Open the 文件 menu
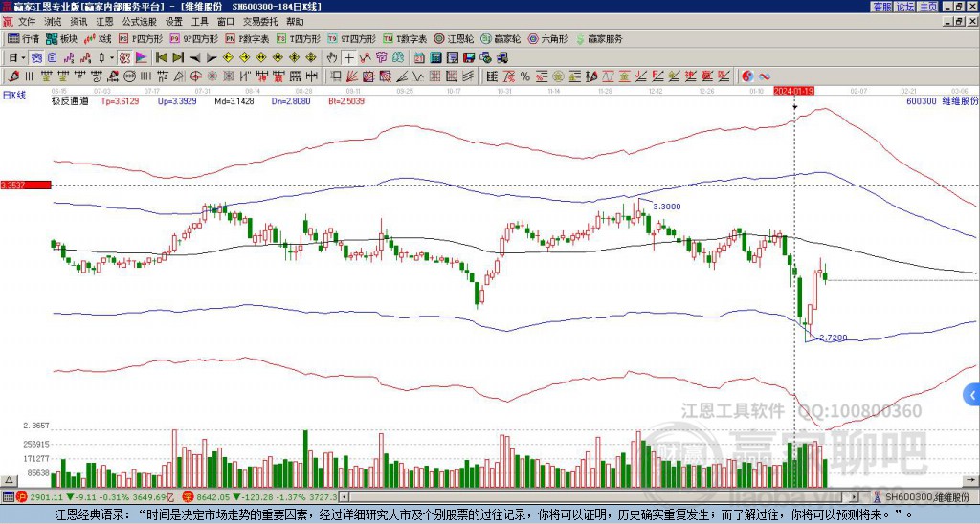 26,22
